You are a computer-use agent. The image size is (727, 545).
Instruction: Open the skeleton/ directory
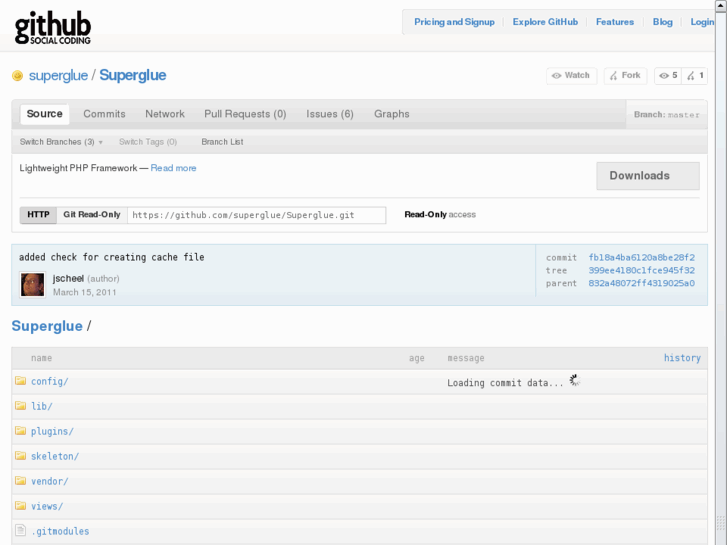(x=55, y=456)
